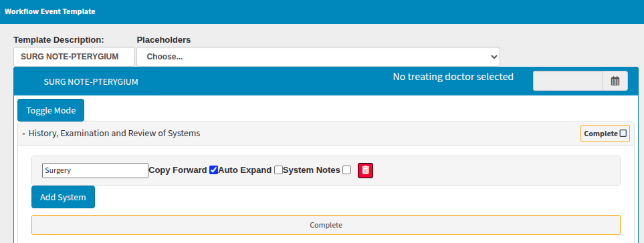The height and width of the screenshot is (243, 644).
Task: Click the date input field beside calendar
Action: [x=568, y=81]
